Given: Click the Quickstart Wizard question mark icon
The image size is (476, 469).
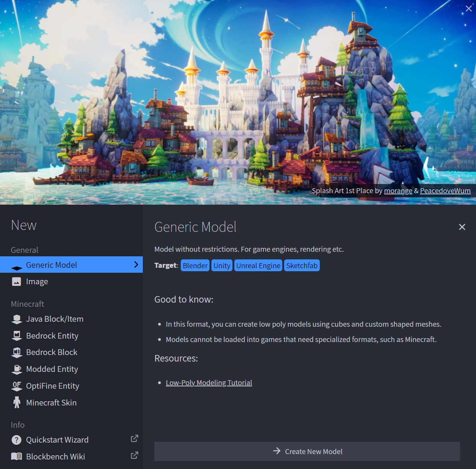Looking at the screenshot, I should [x=16, y=440].
